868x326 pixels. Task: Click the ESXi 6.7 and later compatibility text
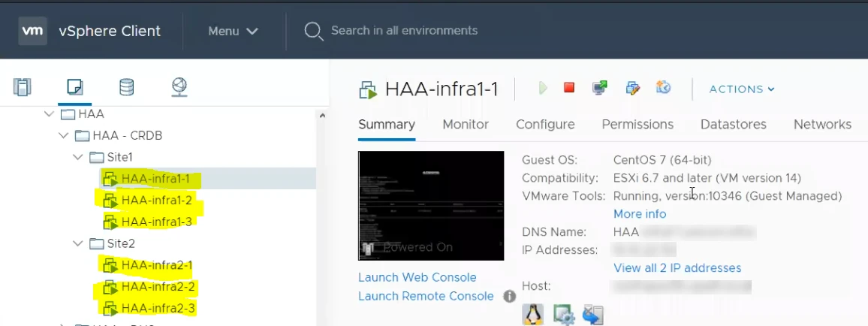tap(707, 178)
